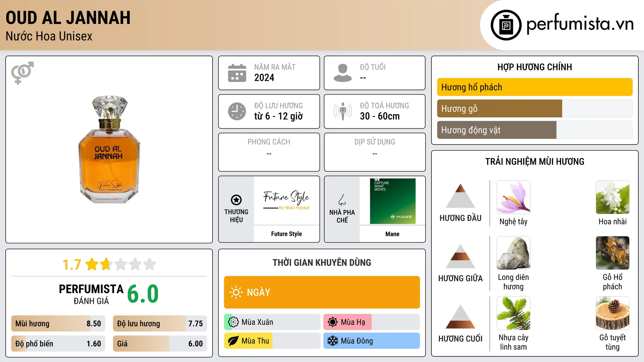Click the TRẢI NGHIỆM MÙI HƯƠNG heading
644x362 pixels.
point(535,162)
